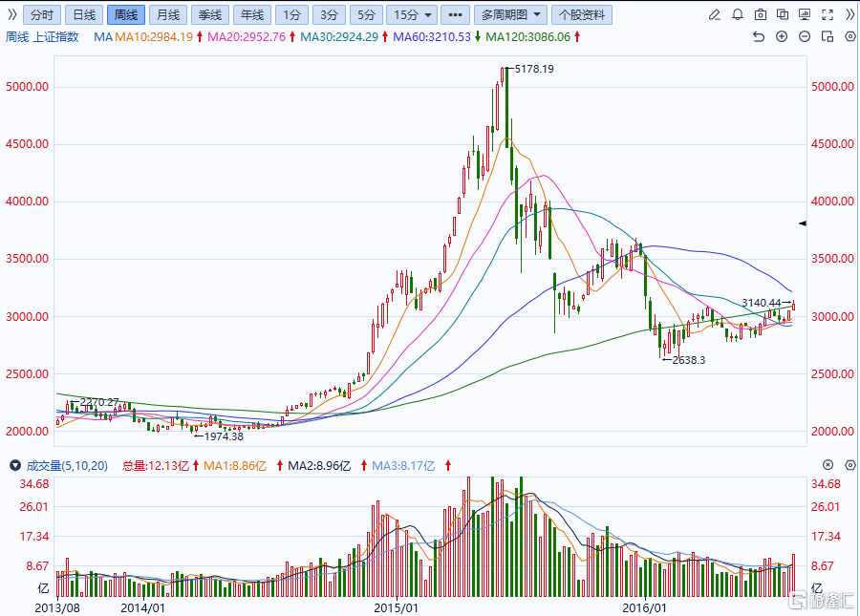Click the MA30:2924.29 value

click(x=339, y=36)
